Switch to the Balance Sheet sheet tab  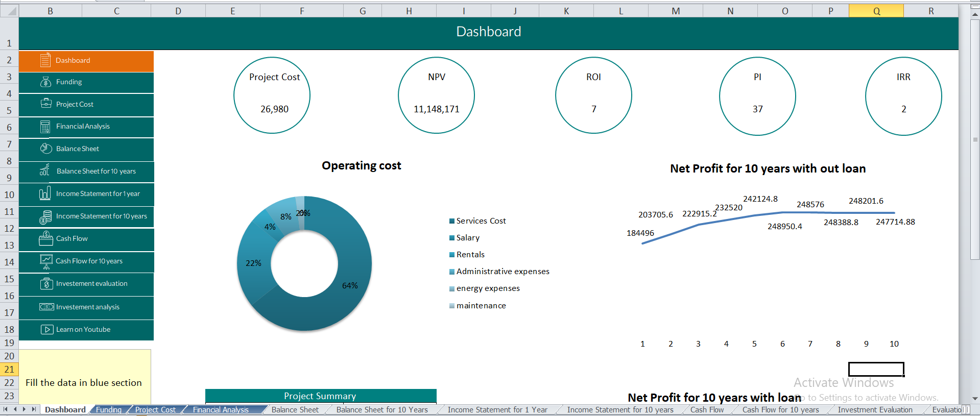295,410
